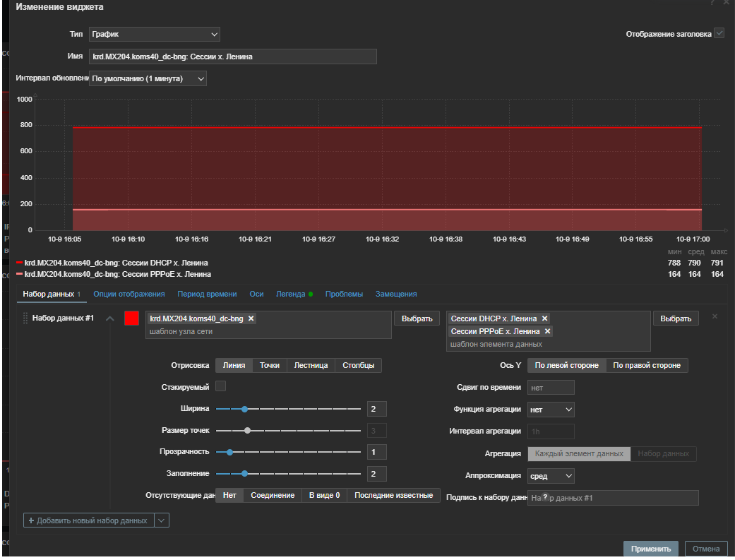Open the Тип dropdown
Screen dimensions: 735x560
[x=154, y=34]
